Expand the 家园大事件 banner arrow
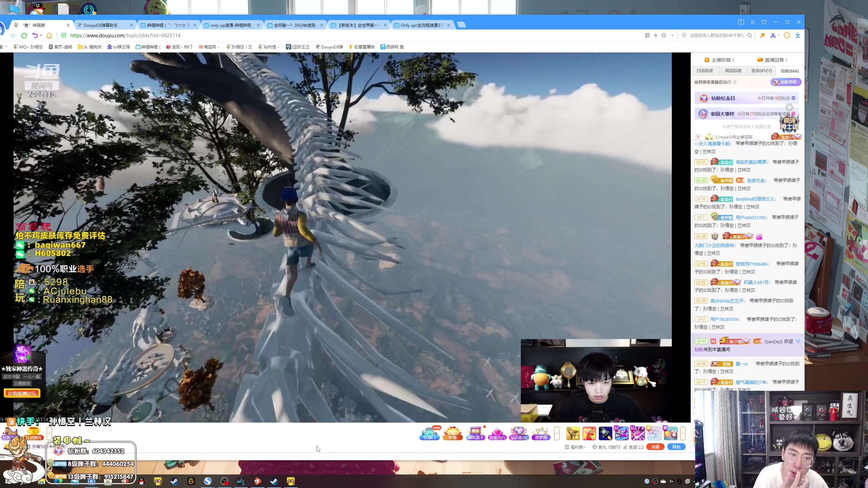The image size is (868, 488). (793, 114)
